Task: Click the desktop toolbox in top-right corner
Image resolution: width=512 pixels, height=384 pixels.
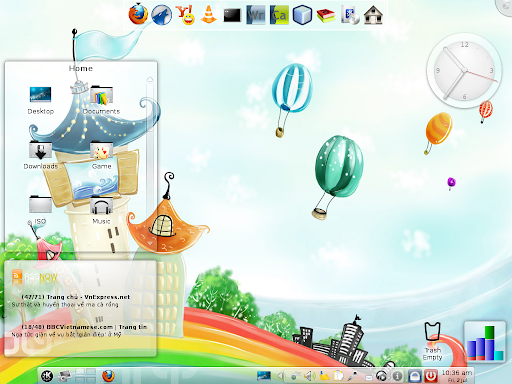Action: click(505, 6)
